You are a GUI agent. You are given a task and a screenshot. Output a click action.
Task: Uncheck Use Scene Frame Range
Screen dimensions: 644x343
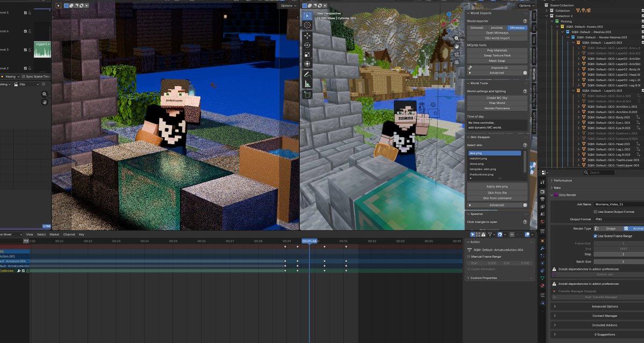pyautogui.click(x=595, y=236)
